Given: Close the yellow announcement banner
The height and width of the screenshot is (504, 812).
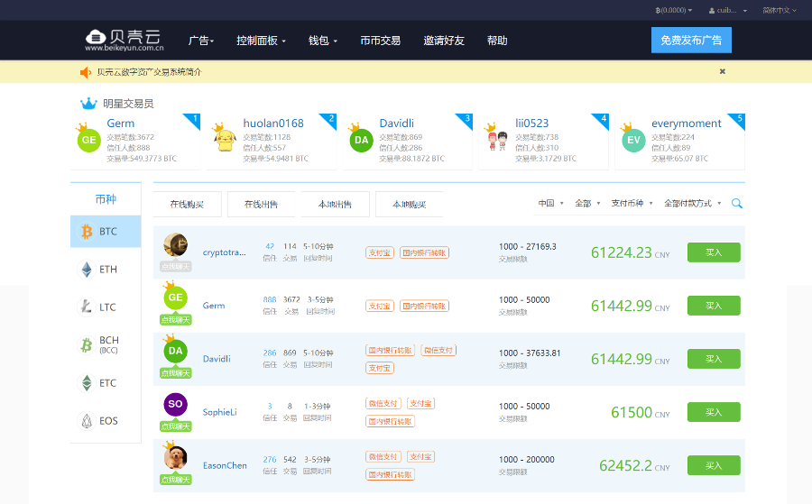Looking at the screenshot, I should [x=723, y=71].
